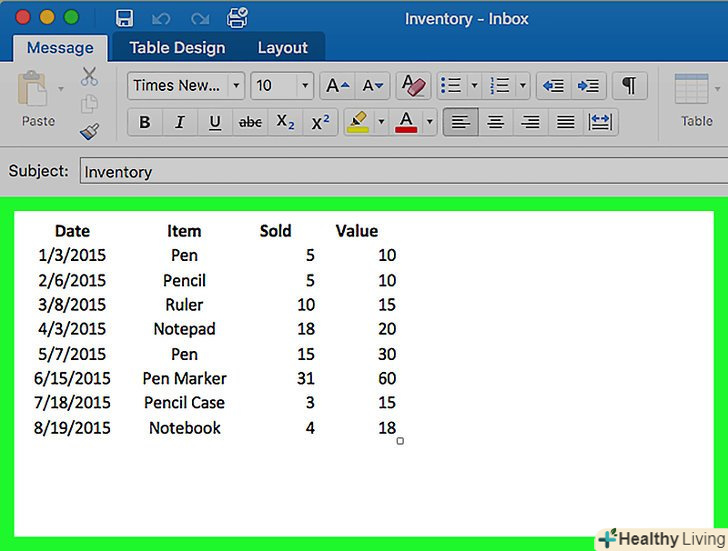Switch to the Message tab
Screen dimensions: 728x551
click(x=60, y=48)
